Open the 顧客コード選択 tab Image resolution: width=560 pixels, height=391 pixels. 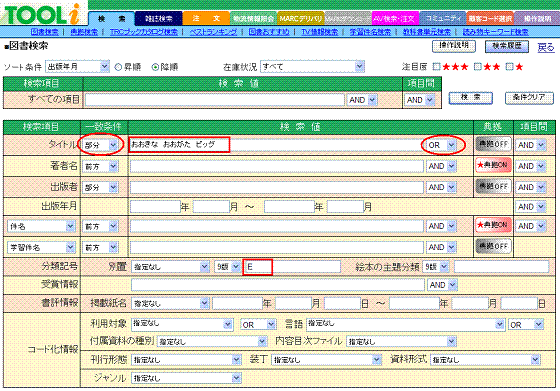click(490, 19)
